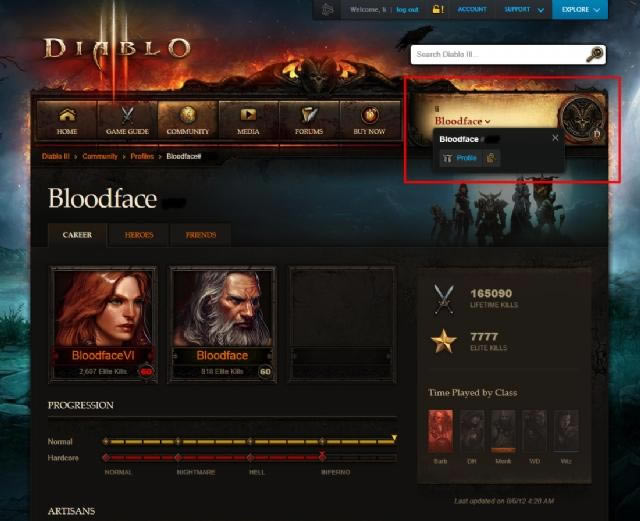Click the yellow padlock security alert icon

(438, 9)
